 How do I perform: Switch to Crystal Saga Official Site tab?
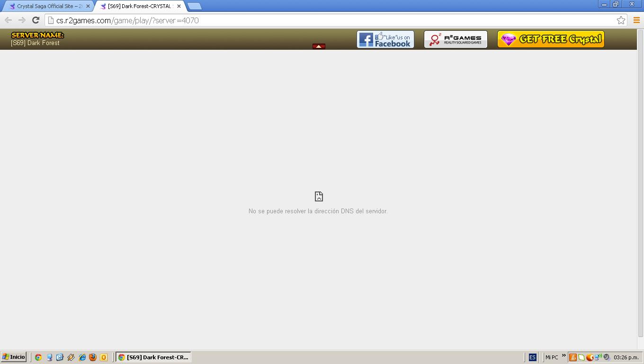coord(47,6)
